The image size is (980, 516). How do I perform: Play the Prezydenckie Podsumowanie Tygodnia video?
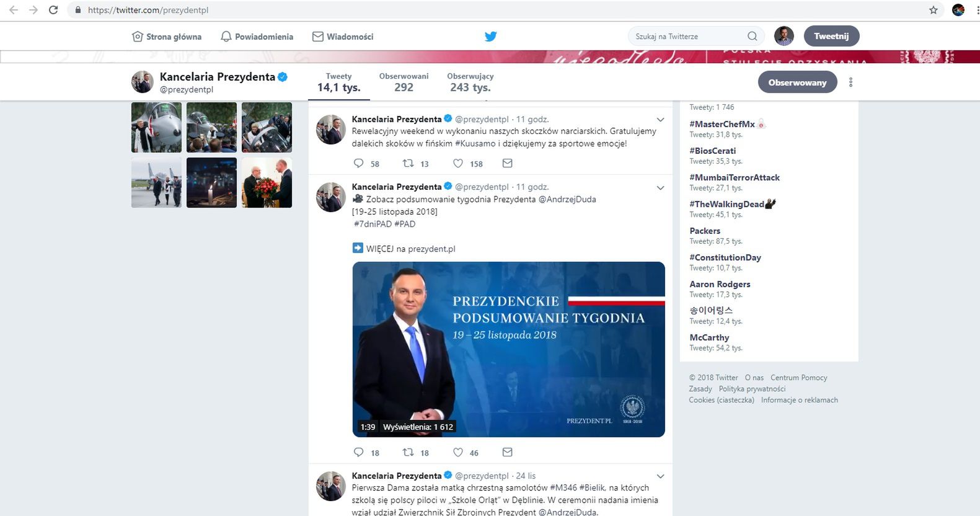(508, 349)
